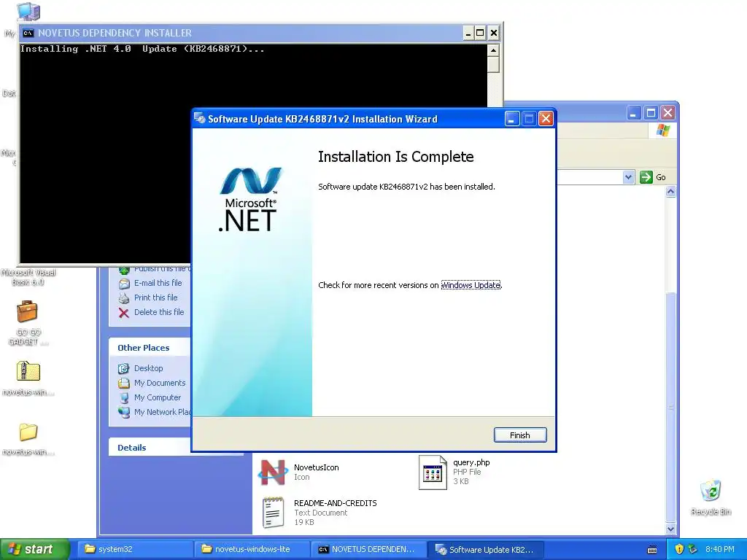Click the My Computer desktop icon at top
The width and height of the screenshot is (747, 560).
28,12
